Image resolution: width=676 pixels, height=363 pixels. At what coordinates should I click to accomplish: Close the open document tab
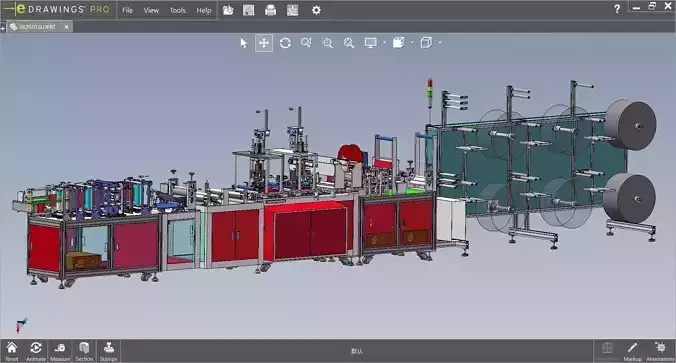pos(66,27)
